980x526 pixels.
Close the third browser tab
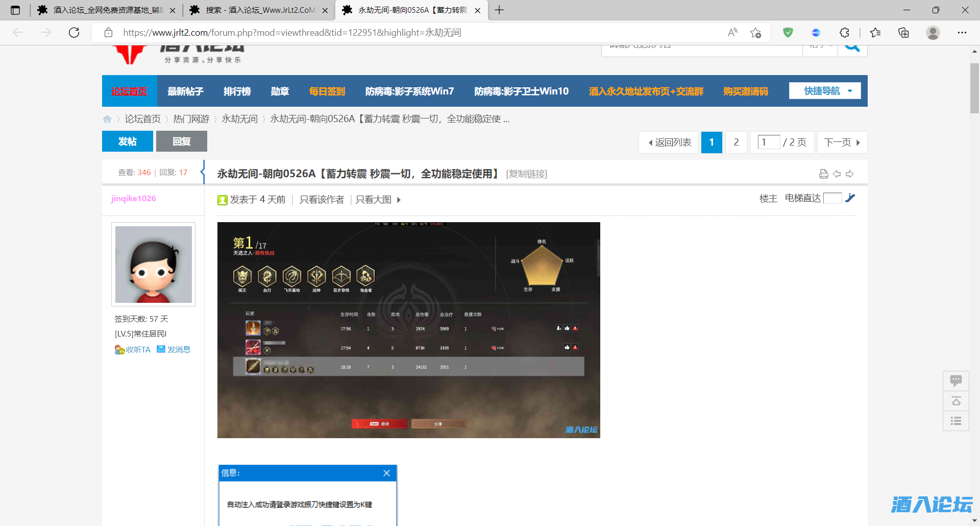pyautogui.click(x=477, y=10)
